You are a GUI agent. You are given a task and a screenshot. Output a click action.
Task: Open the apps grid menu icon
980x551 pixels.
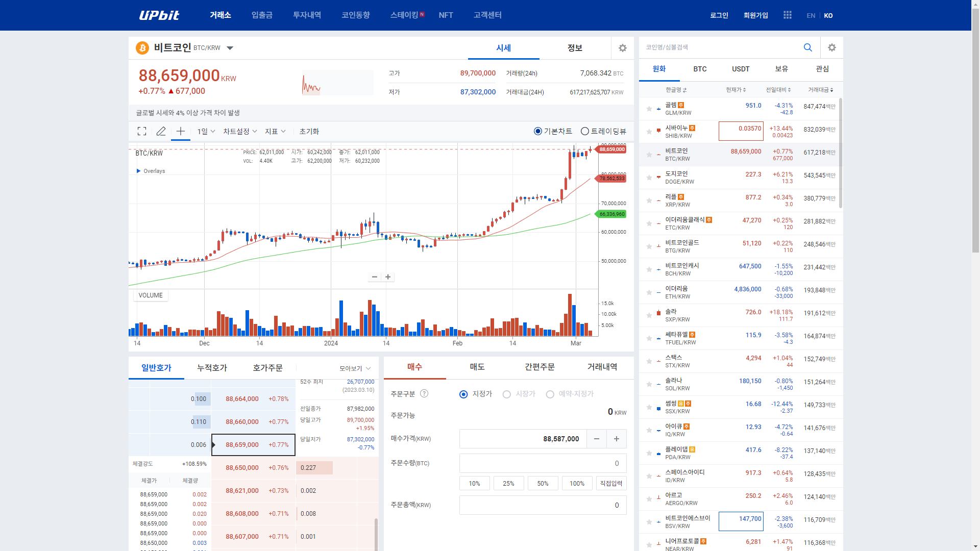click(787, 15)
